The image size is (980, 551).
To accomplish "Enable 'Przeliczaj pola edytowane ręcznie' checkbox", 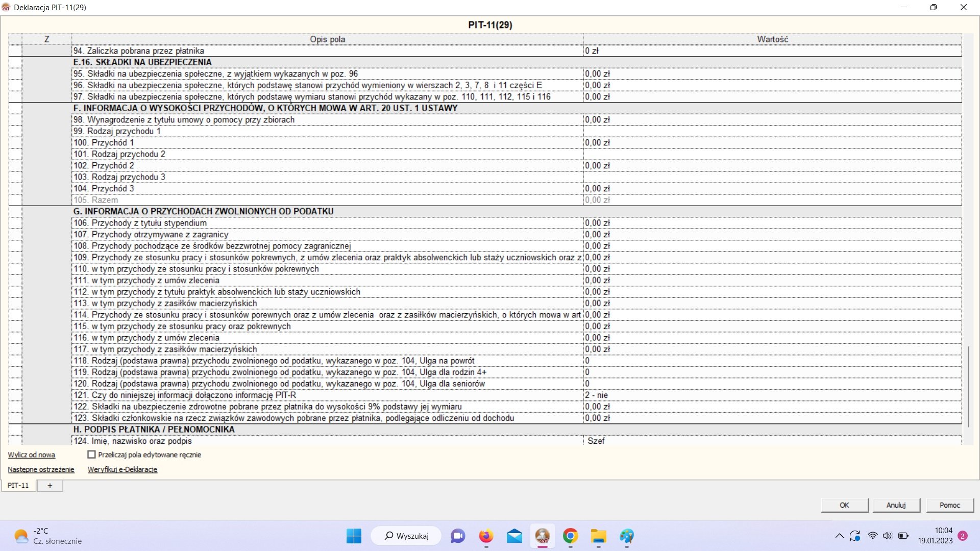I will (92, 455).
